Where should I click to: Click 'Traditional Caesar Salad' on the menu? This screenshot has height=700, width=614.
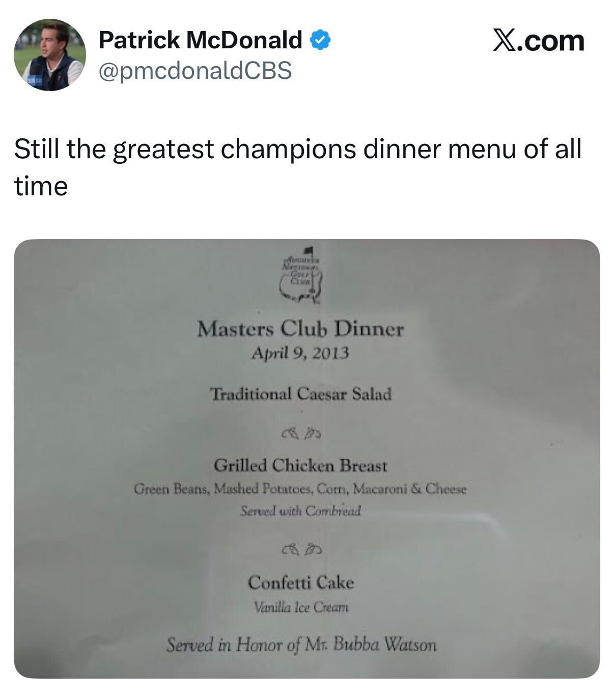[x=300, y=394]
